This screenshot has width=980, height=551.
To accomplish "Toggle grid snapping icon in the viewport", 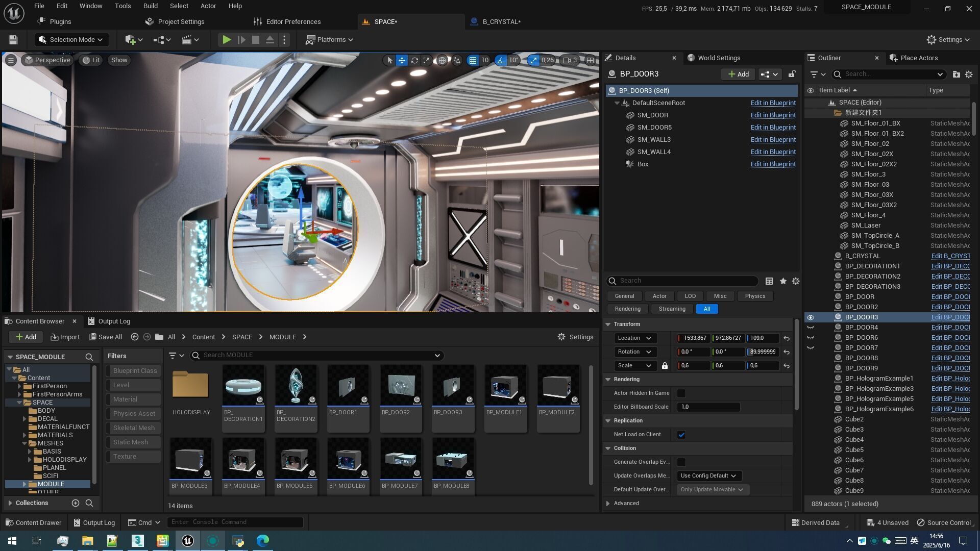I will pyautogui.click(x=473, y=60).
